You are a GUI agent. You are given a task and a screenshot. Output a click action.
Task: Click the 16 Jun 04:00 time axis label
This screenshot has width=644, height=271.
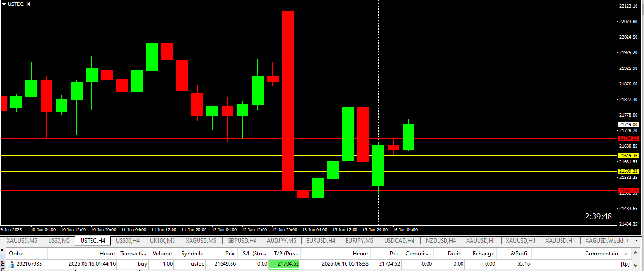405,230
